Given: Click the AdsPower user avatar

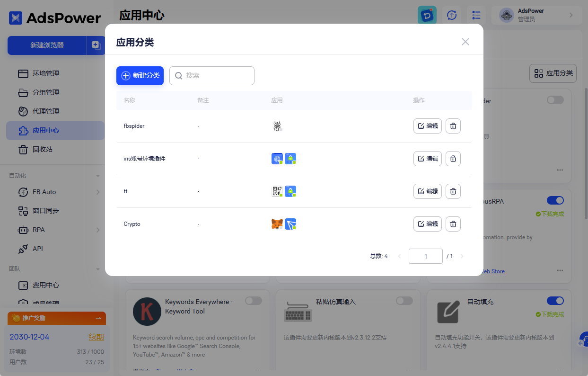Looking at the screenshot, I should click(x=507, y=15).
